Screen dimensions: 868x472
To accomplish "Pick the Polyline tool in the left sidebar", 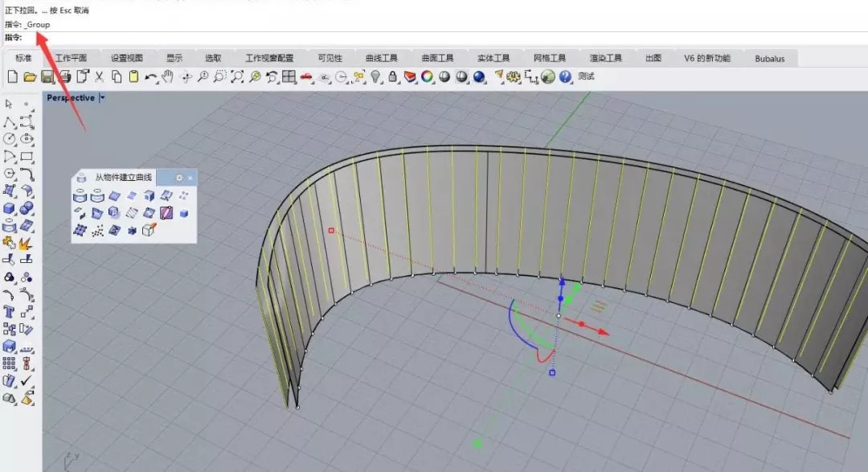I will coord(10,122).
